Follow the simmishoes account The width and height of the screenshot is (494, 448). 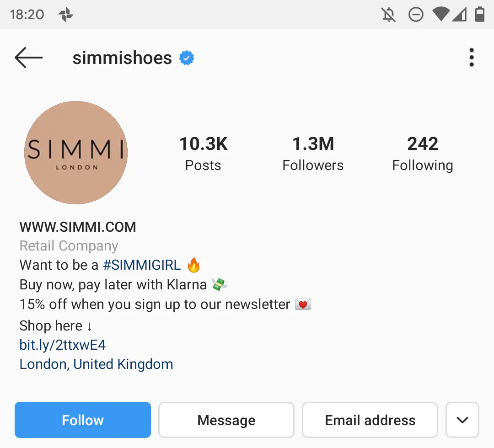point(83,420)
